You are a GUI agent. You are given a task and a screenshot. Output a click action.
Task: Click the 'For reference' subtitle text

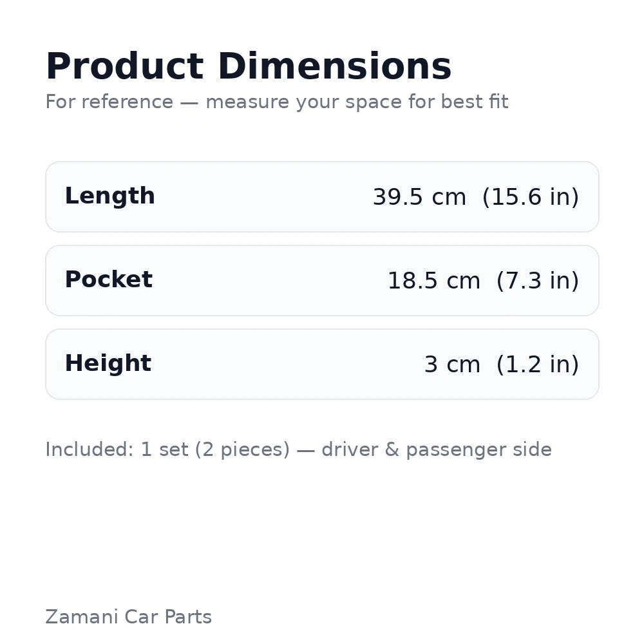pyautogui.click(x=109, y=102)
